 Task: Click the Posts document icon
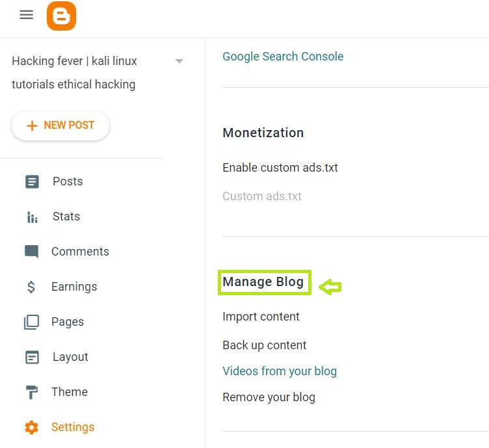pyautogui.click(x=32, y=181)
